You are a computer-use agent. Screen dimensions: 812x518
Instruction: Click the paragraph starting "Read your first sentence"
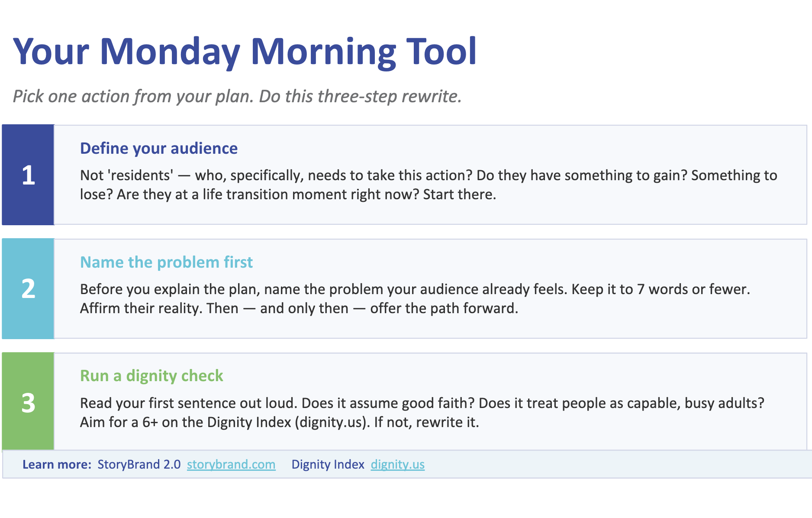coord(422,412)
